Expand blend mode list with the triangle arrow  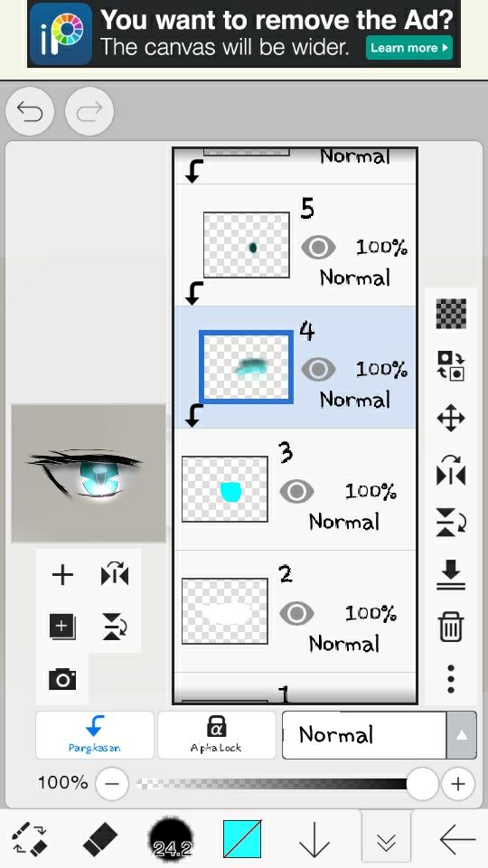tap(462, 735)
